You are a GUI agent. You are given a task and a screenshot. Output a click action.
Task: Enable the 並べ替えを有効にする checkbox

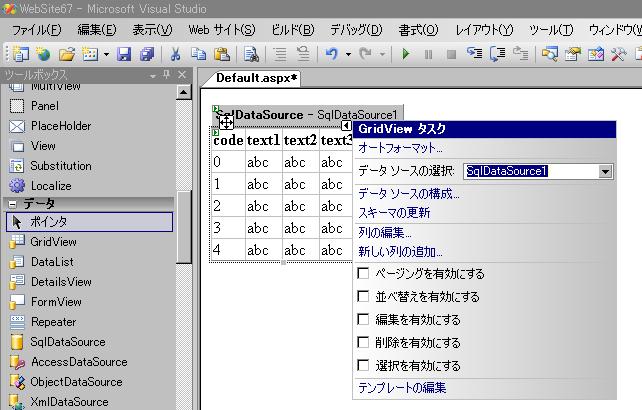[x=363, y=296]
